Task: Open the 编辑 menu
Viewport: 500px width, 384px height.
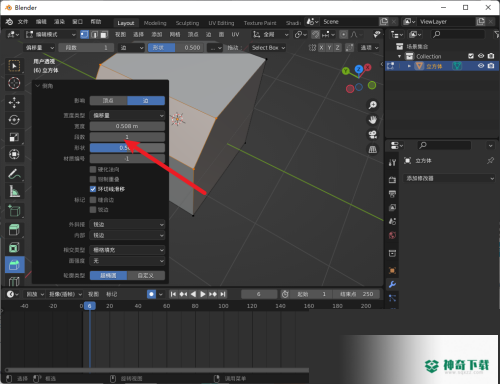Action: [x=41, y=22]
